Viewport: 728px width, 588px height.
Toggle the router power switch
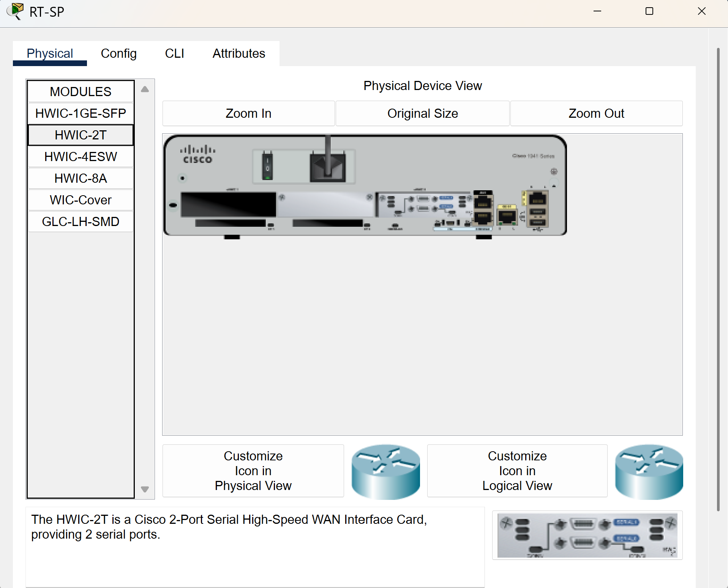[x=267, y=166]
